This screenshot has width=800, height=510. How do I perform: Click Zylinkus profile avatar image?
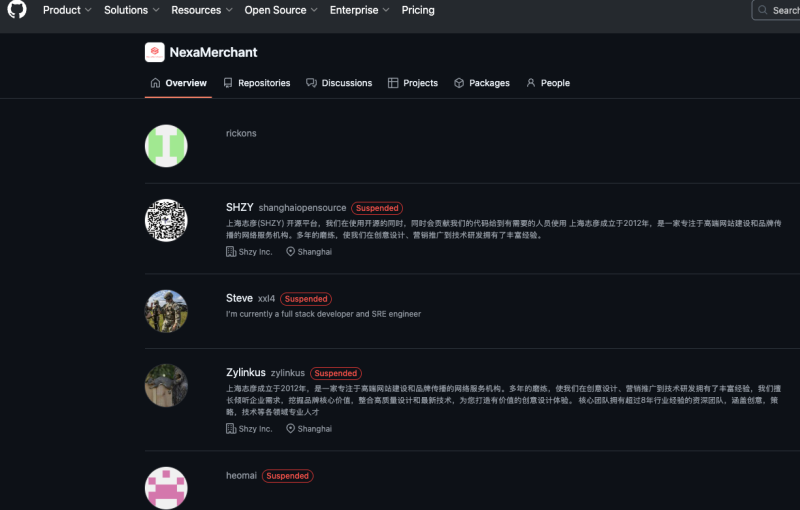pyautogui.click(x=166, y=385)
